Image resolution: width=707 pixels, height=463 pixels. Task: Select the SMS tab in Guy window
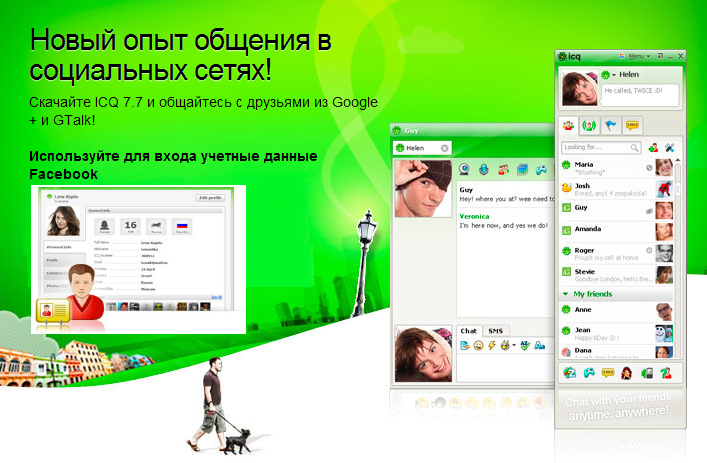pos(495,331)
